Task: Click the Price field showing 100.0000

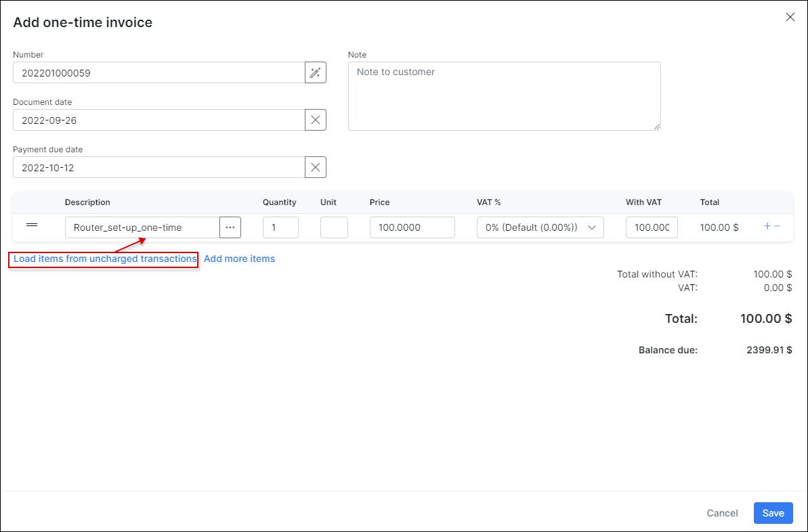Action: coord(412,227)
